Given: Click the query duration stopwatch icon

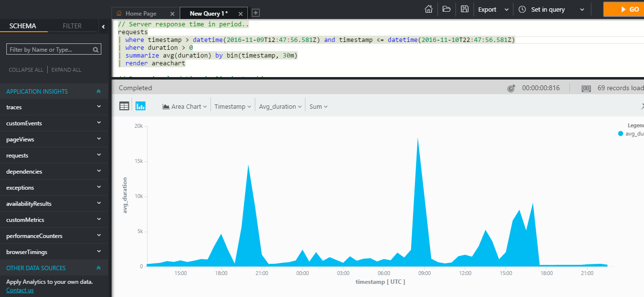Looking at the screenshot, I should (511, 87).
